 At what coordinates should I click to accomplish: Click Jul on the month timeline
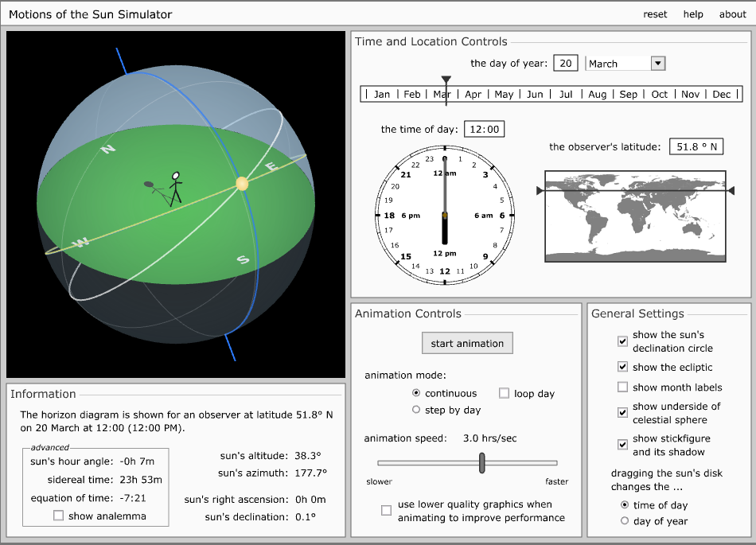pos(566,95)
